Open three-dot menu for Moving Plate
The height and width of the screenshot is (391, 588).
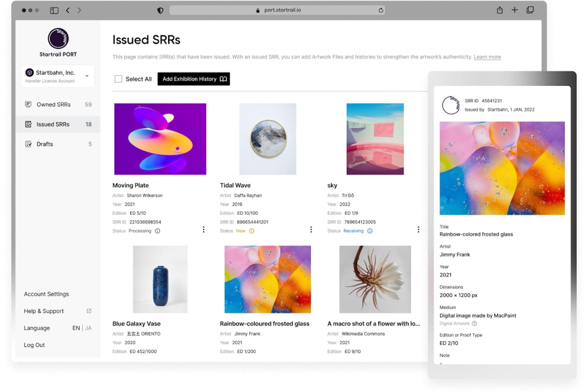coord(204,229)
